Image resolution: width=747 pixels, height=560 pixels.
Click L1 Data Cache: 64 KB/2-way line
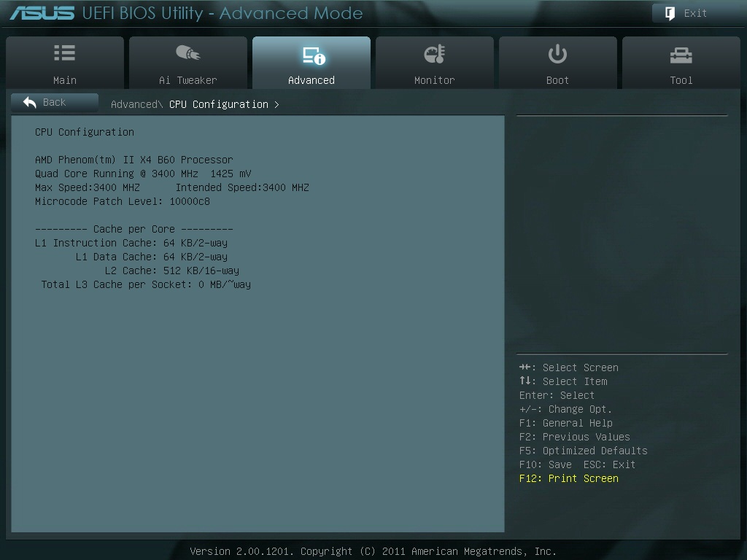point(152,257)
